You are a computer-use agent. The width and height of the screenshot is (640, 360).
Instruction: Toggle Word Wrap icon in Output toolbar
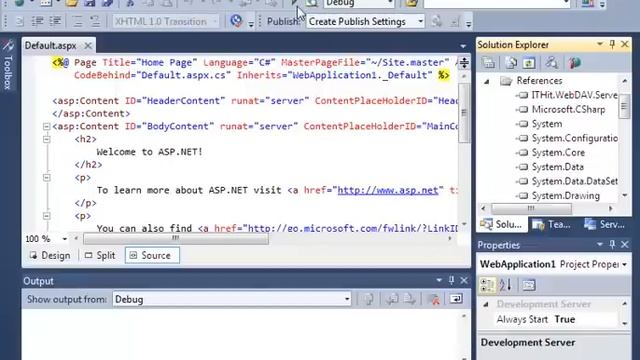pos(456,299)
